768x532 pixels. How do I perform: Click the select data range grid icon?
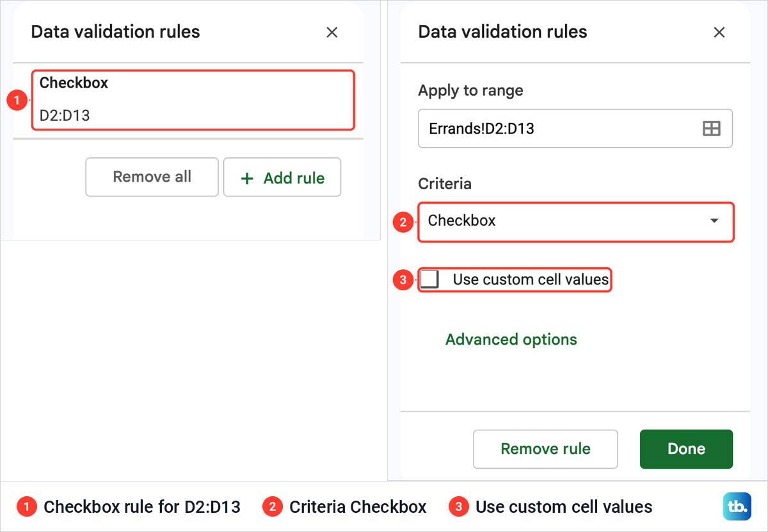click(x=712, y=129)
